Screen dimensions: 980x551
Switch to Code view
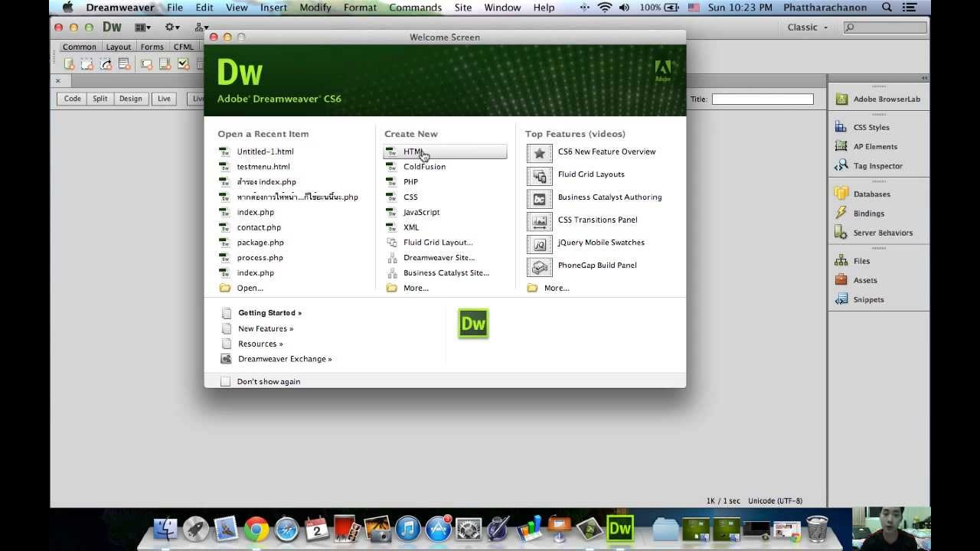(73, 99)
